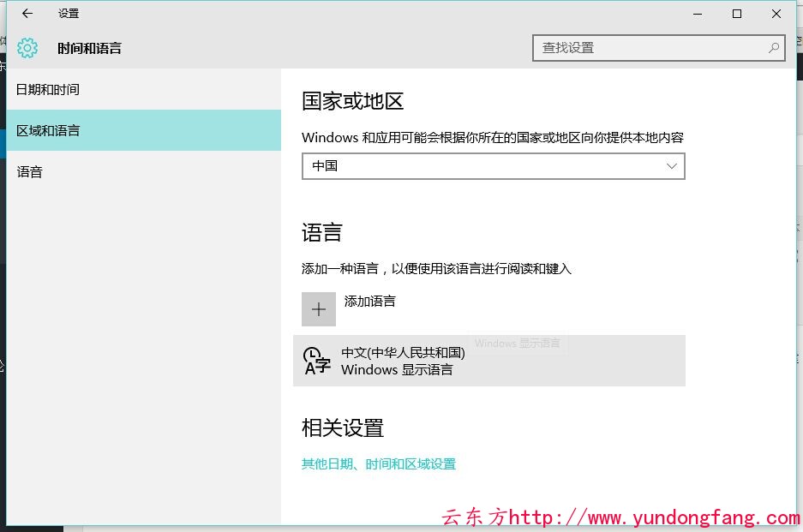Click the 国家或地区 heading
803x532 pixels.
353,101
